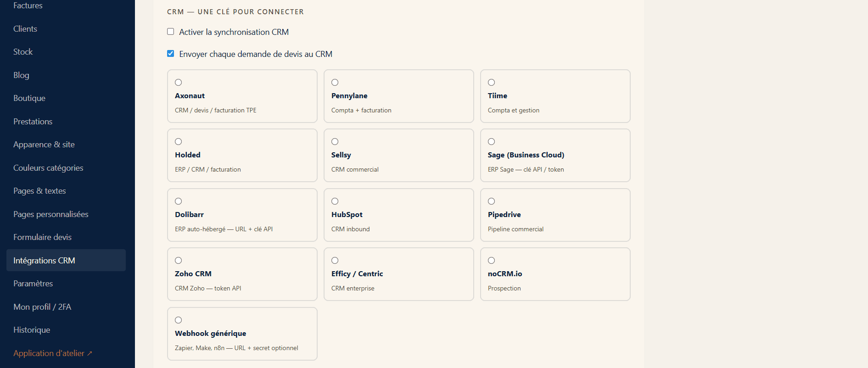Open Historique in the sidebar
The height and width of the screenshot is (368, 868).
[x=66, y=330]
